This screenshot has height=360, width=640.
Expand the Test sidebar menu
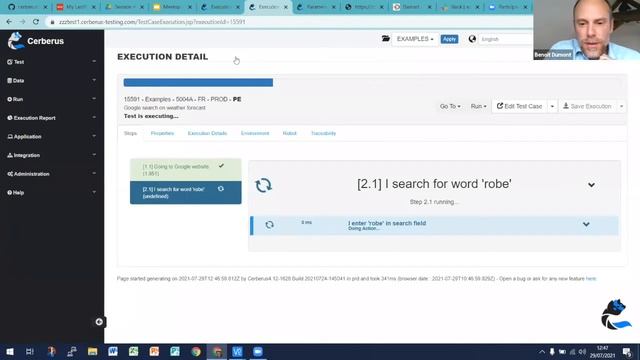tap(51, 62)
